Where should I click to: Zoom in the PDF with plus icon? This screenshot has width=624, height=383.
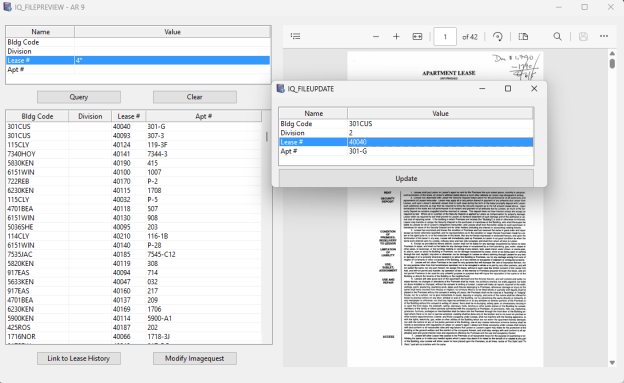tap(396, 37)
